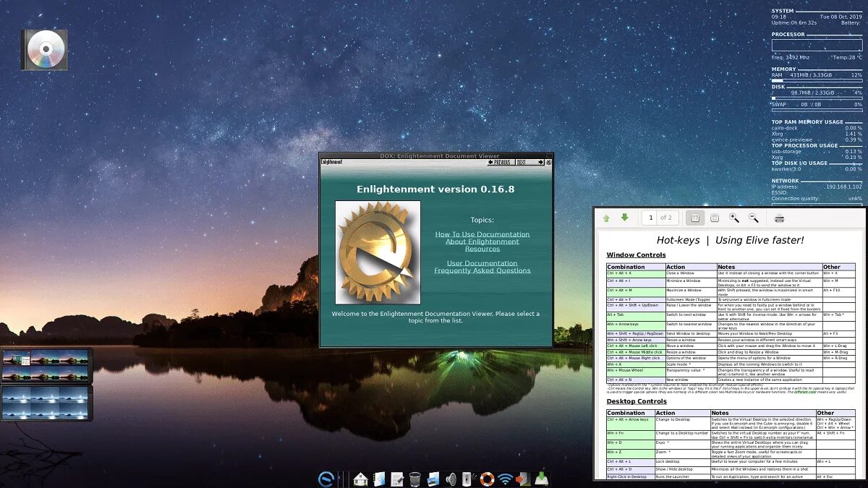This screenshot has width=868, height=488.
Task: Click the Enlightenment logo launcher in dock
Action: click(328, 479)
